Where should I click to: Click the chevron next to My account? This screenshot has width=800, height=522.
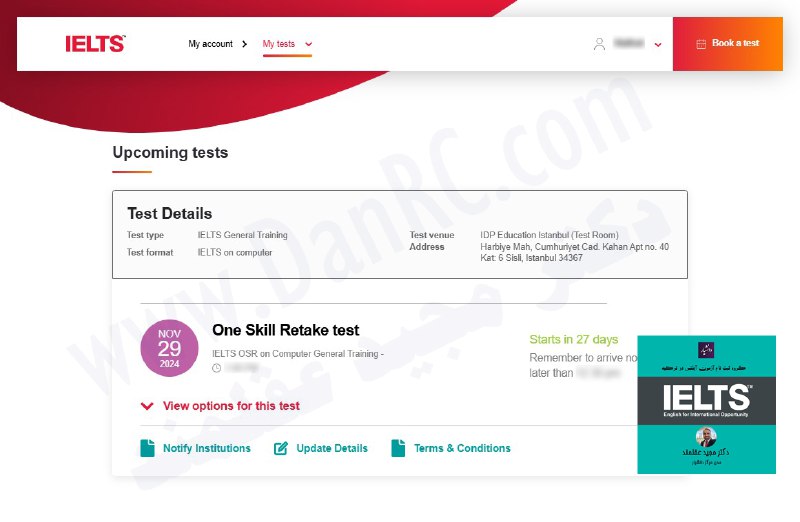pos(244,44)
